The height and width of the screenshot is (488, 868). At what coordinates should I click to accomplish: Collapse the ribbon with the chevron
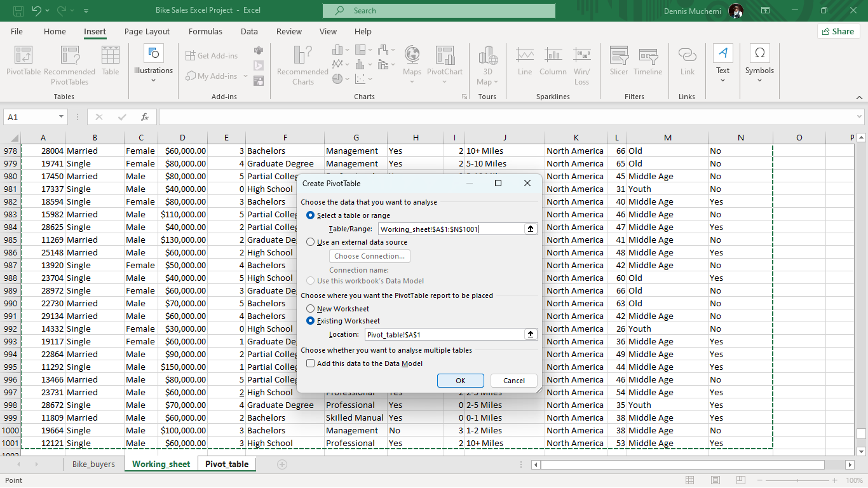tap(859, 97)
